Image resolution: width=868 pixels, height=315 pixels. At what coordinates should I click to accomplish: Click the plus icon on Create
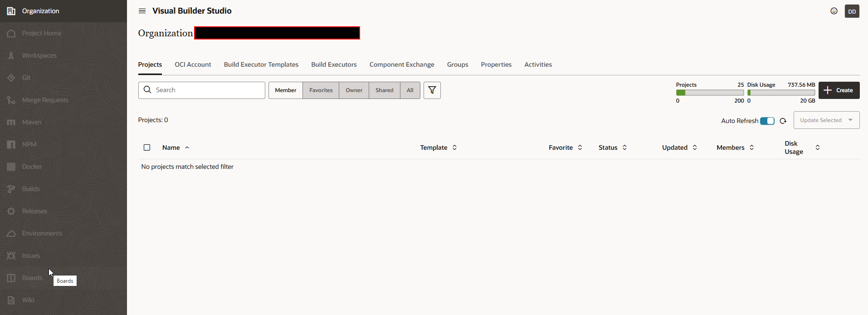click(x=828, y=90)
